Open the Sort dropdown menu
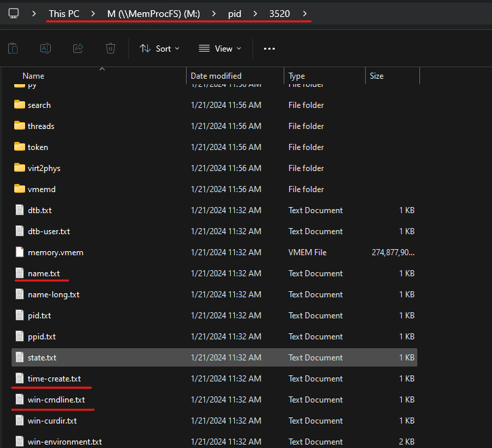Viewport: 492px width, 448px height. [159, 49]
